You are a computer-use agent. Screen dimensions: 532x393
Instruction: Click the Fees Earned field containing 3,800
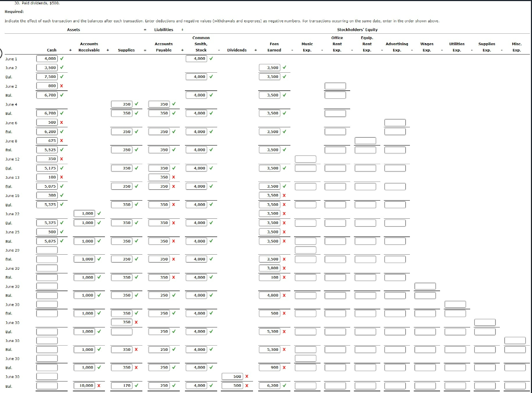point(270,268)
